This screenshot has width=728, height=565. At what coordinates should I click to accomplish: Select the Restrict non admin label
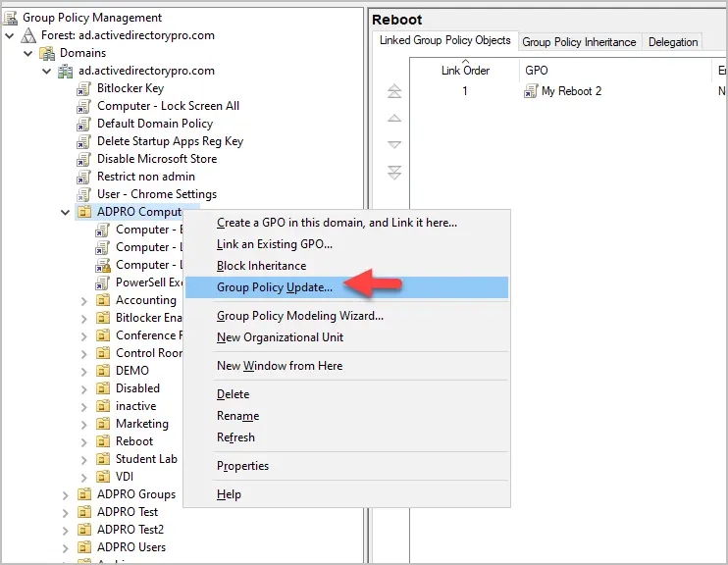pyautogui.click(x=146, y=177)
